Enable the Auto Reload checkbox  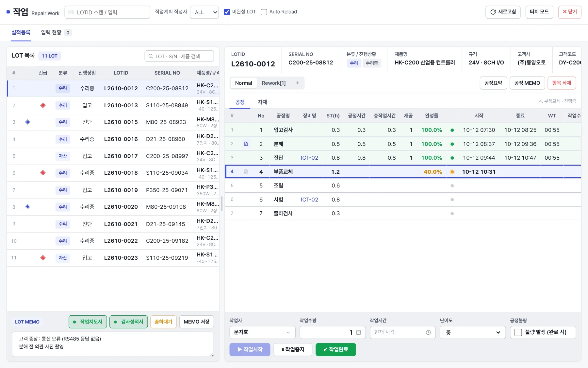(x=264, y=12)
